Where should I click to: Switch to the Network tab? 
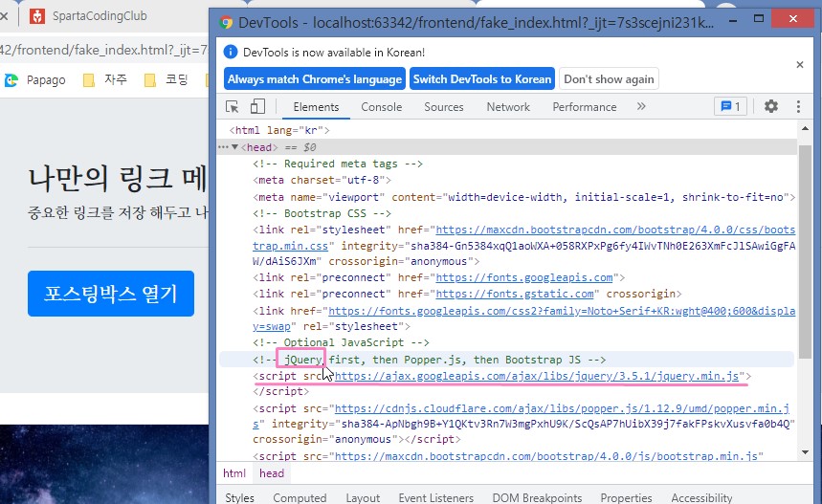click(x=508, y=107)
